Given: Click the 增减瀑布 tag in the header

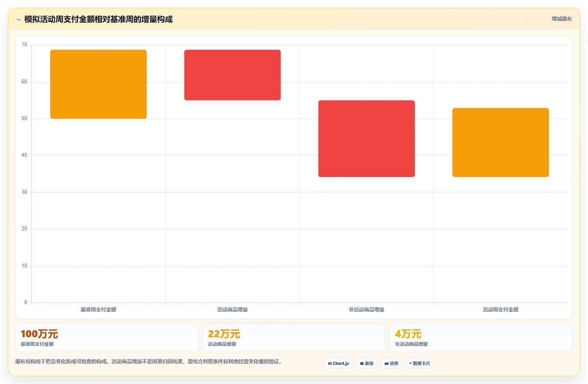Looking at the screenshot, I should [x=561, y=19].
